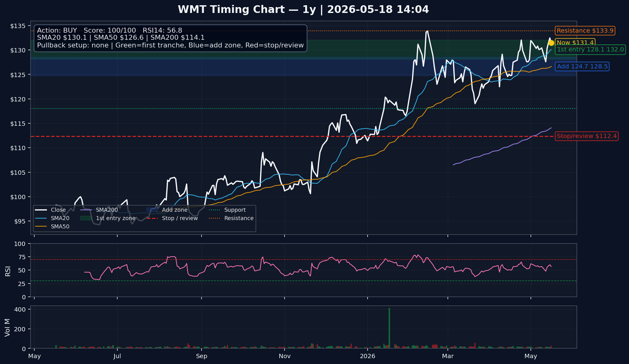Click the yellow current price dot
The width and height of the screenshot is (629, 364).
pyautogui.click(x=551, y=43)
